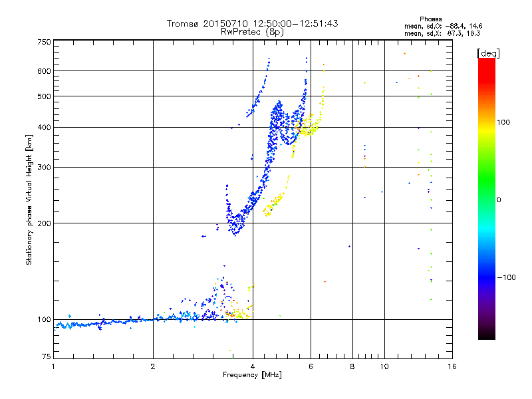This screenshot has height=399, width=532.
Task: Click the colorbar "0" tick label
Action: [x=499, y=199]
